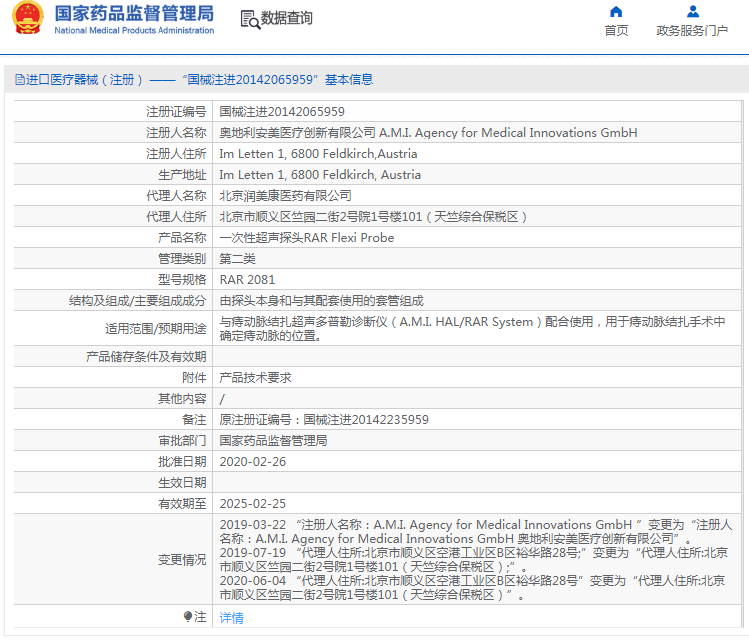Viewport: 749px width, 641px height.
Task: Click the 代理人名称 row label
Action: [176, 196]
